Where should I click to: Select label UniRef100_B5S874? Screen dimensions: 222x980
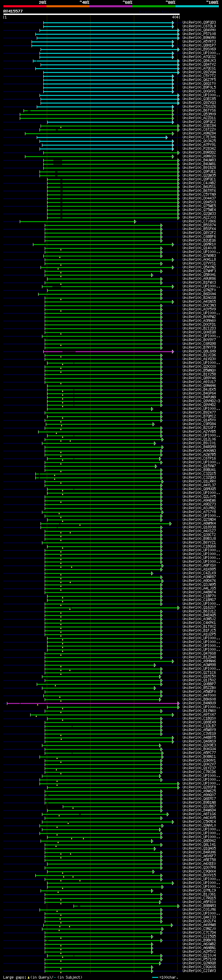(199, 225)
